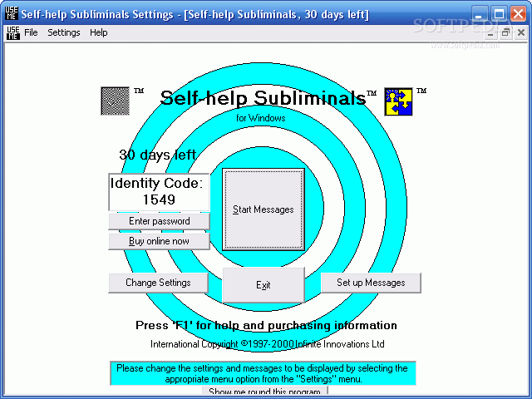Click 'Press F1 for help' text

[x=266, y=325]
